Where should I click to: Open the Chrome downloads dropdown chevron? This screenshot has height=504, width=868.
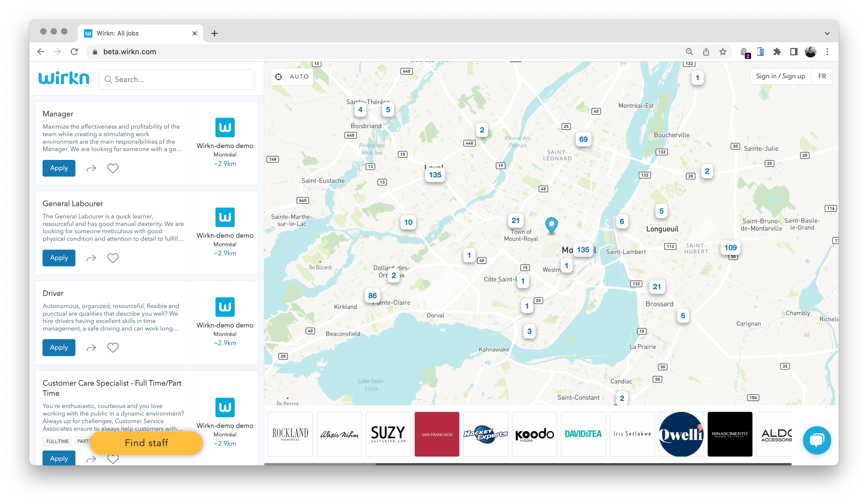tap(827, 33)
